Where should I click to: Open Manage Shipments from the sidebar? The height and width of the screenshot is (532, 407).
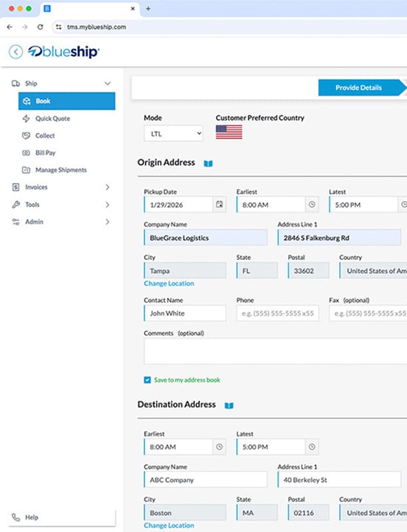point(61,170)
